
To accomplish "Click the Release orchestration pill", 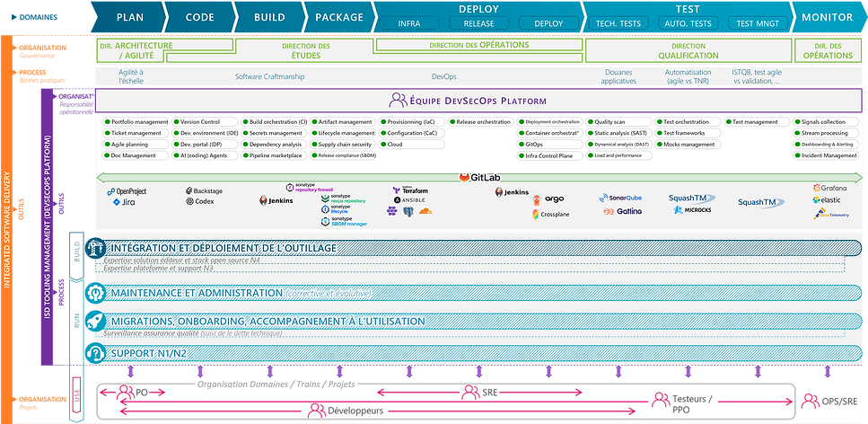I will (481, 122).
